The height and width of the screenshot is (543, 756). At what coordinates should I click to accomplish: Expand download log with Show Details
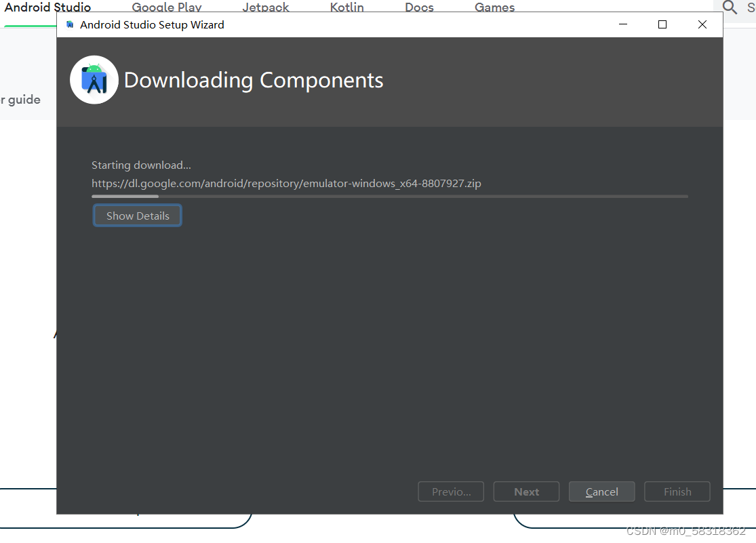point(138,216)
